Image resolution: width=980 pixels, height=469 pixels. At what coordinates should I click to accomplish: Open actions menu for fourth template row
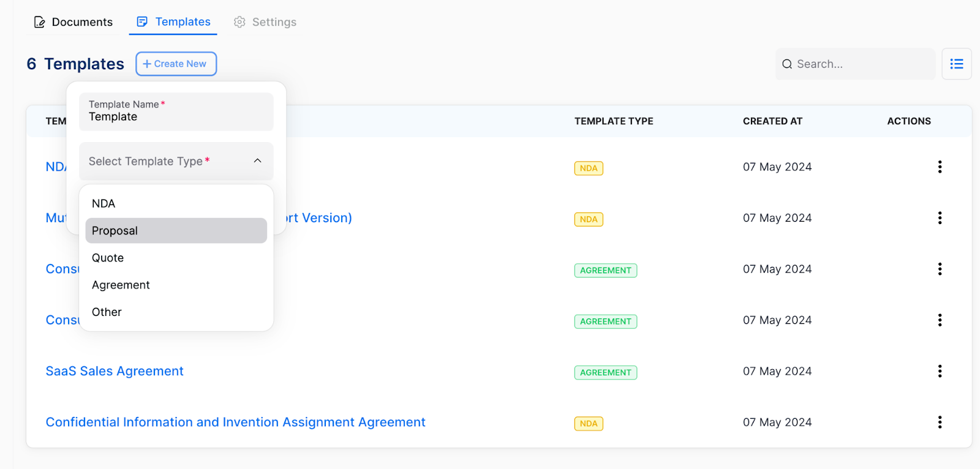coord(940,320)
